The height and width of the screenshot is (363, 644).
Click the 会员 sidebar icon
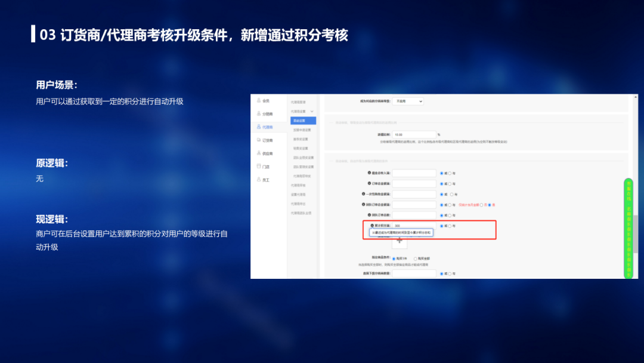tap(259, 101)
